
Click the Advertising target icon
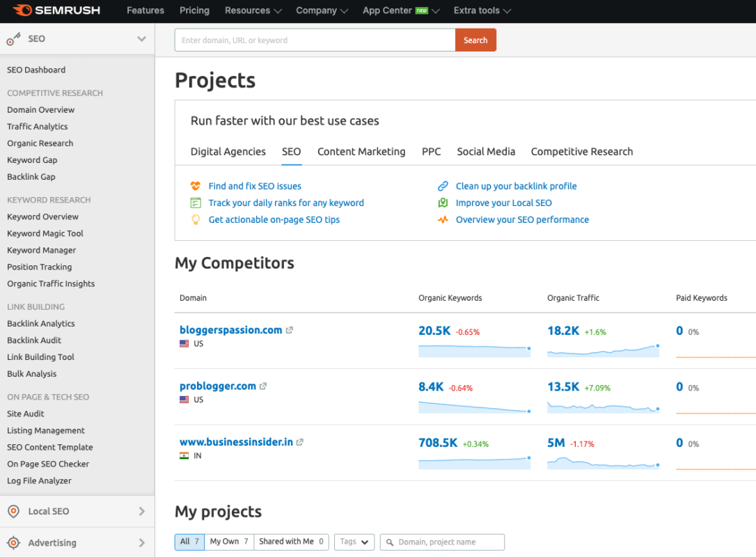click(14, 542)
